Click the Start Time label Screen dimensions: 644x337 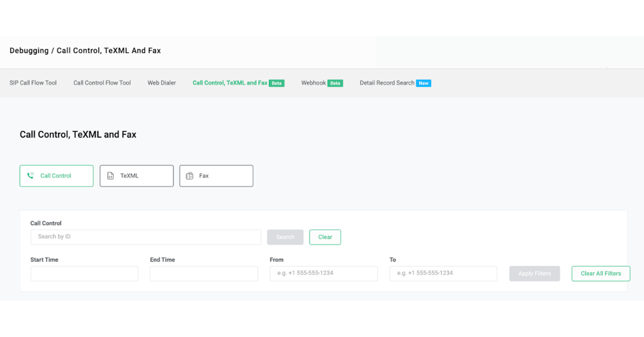coord(44,260)
